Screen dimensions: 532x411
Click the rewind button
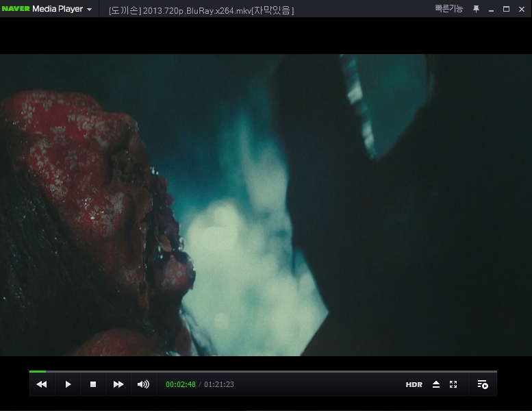click(x=42, y=384)
